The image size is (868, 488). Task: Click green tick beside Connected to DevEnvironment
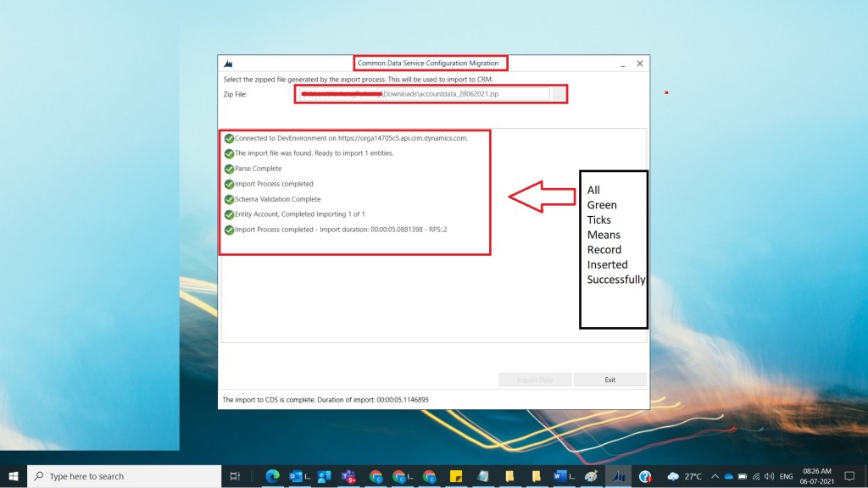pos(229,138)
